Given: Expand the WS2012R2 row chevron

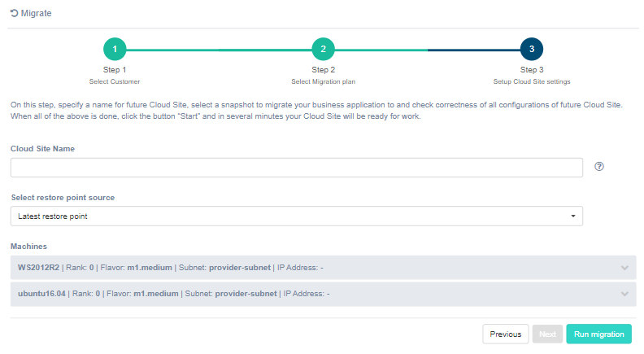Looking at the screenshot, I should pyautogui.click(x=624, y=268).
